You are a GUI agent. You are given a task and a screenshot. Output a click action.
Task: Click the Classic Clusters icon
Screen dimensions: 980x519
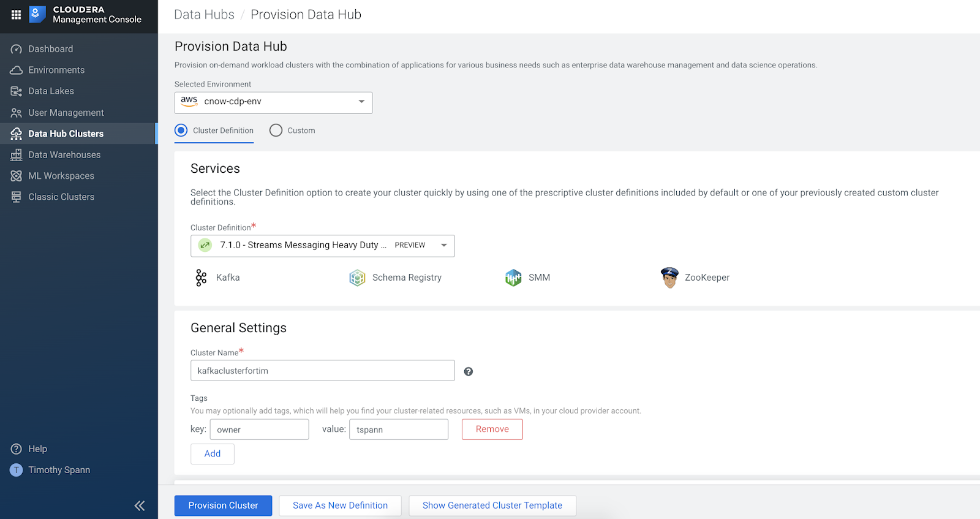click(17, 197)
